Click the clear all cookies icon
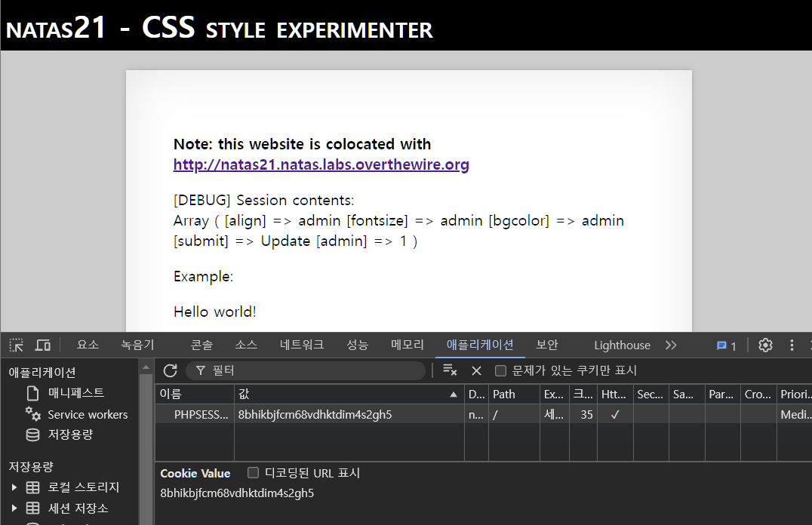This screenshot has width=812, height=525. pos(450,370)
